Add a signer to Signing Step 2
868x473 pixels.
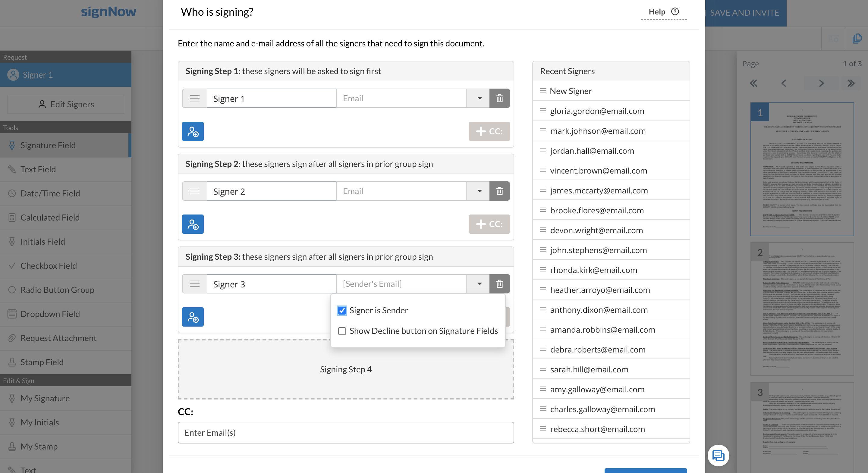pyautogui.click(x=193, y=224)
